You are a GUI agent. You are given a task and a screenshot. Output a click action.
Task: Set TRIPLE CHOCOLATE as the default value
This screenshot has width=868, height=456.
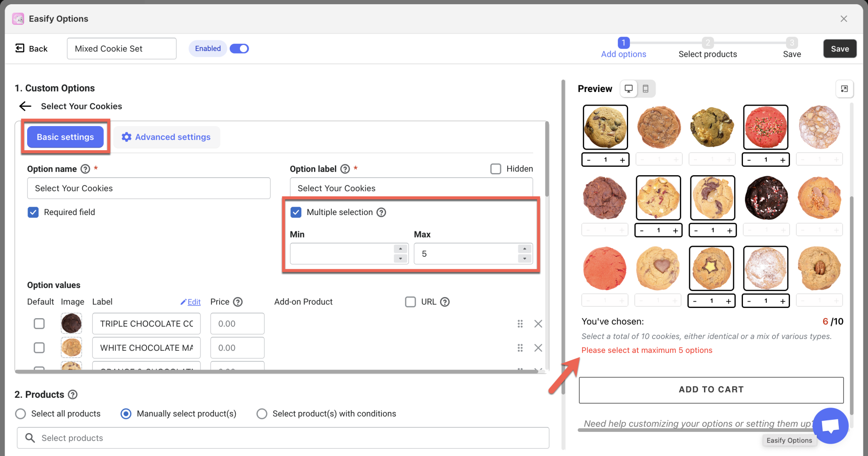(39, 323)
